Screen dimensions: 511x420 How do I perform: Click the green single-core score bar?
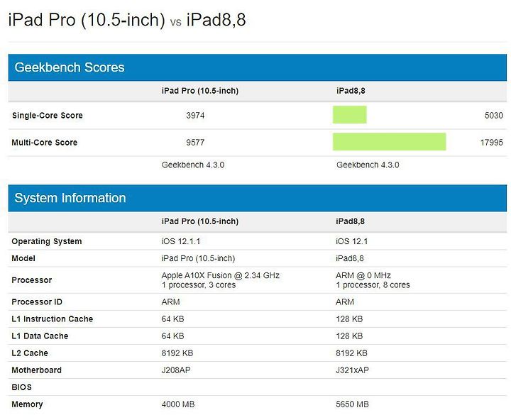click(x=350, y=115)
